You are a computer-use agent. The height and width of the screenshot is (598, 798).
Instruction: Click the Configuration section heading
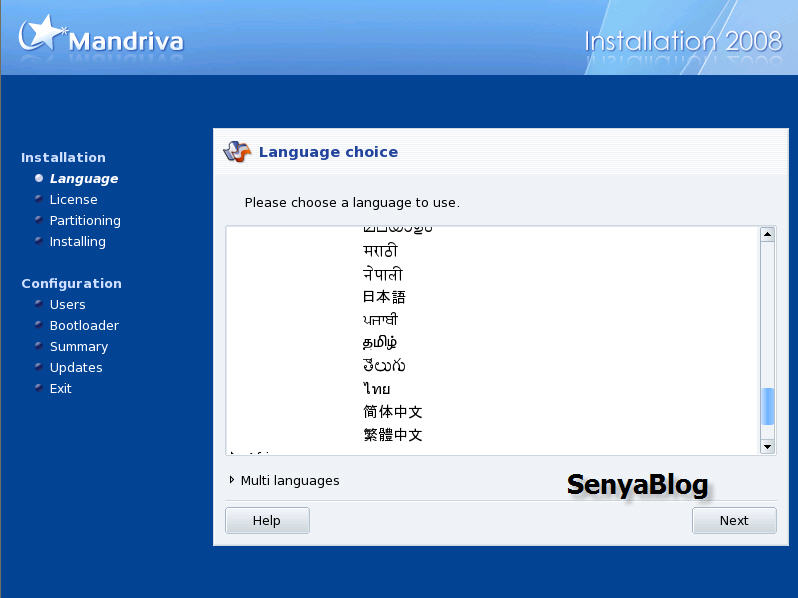pyautogui.click(x=71, y=283)
